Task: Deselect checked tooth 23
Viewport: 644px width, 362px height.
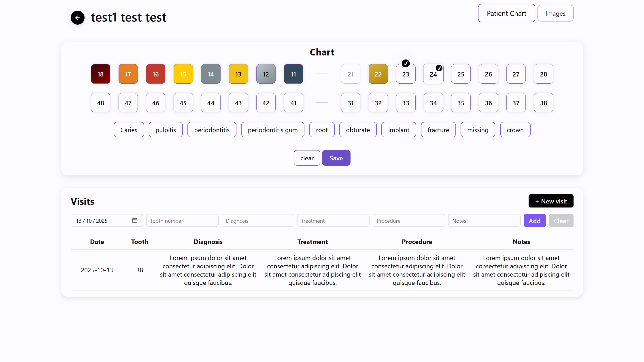Action: [x=406, y=74]
